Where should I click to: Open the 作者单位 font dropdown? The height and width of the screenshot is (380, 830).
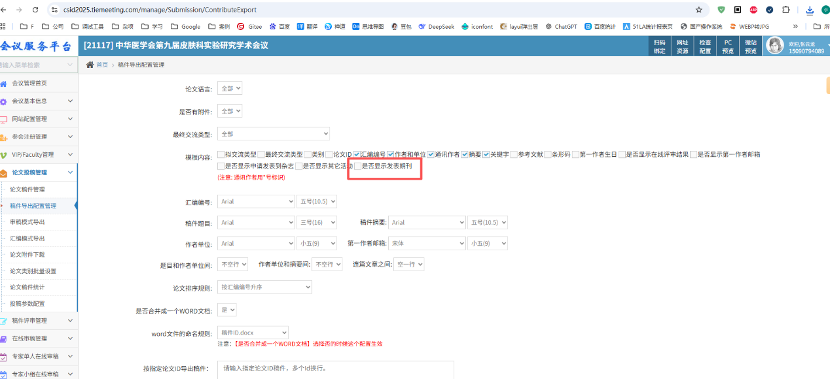click(x=256, y=243)
